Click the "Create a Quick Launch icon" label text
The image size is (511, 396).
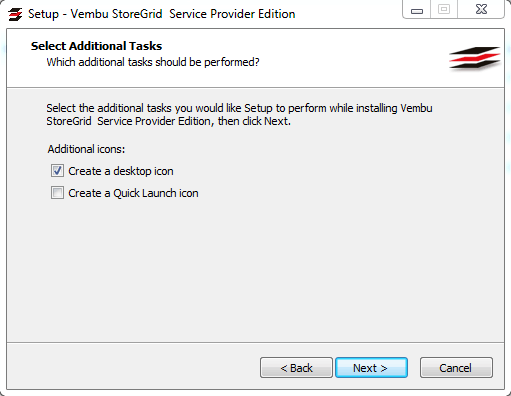click(133, 193)
